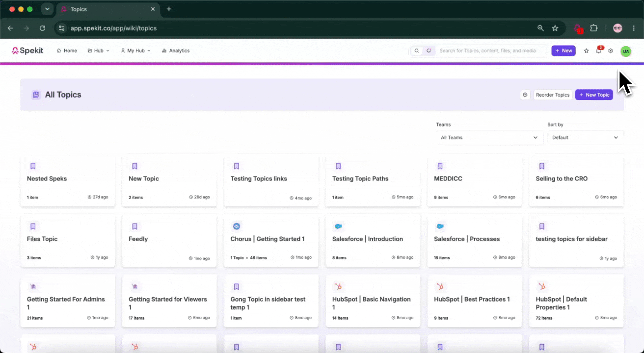This screenshot has height=353, width=644.
Task: Click Reorder Topics button
Action: pyautogui.click(x=553, y=95)
